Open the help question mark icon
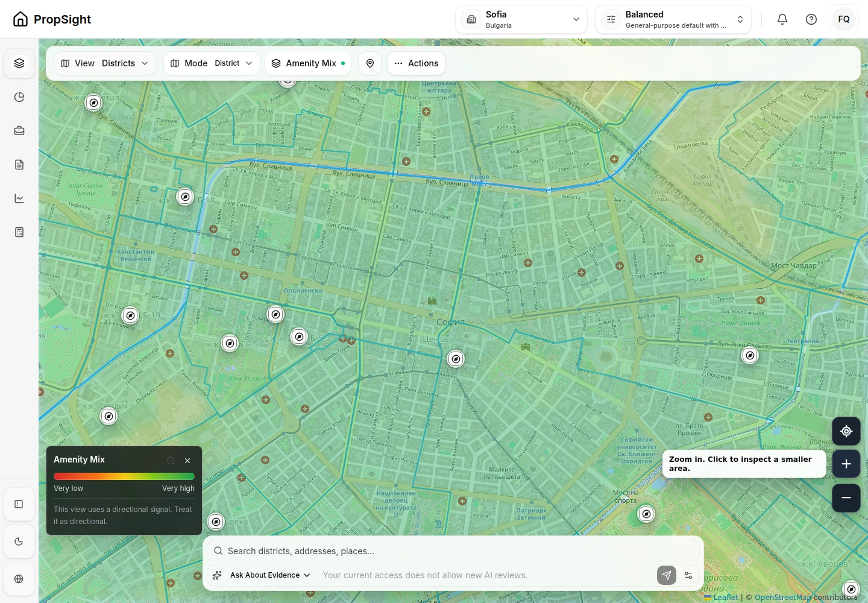This screenshot has width=868, height=603. (x=811, y=19)
